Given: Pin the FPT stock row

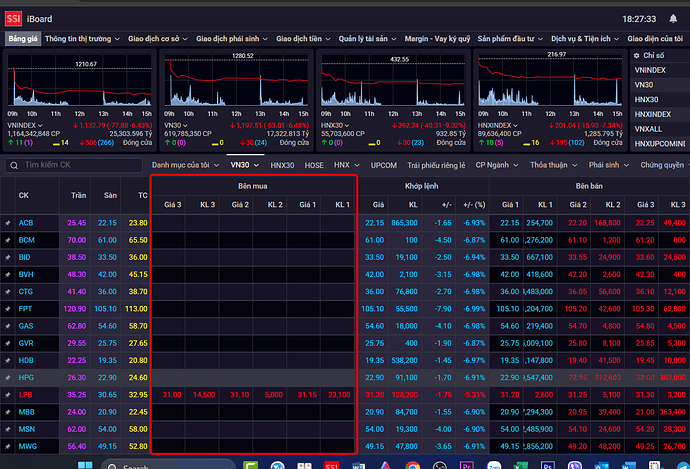Looking at the screenshot, I should click(x=9, y=309).
